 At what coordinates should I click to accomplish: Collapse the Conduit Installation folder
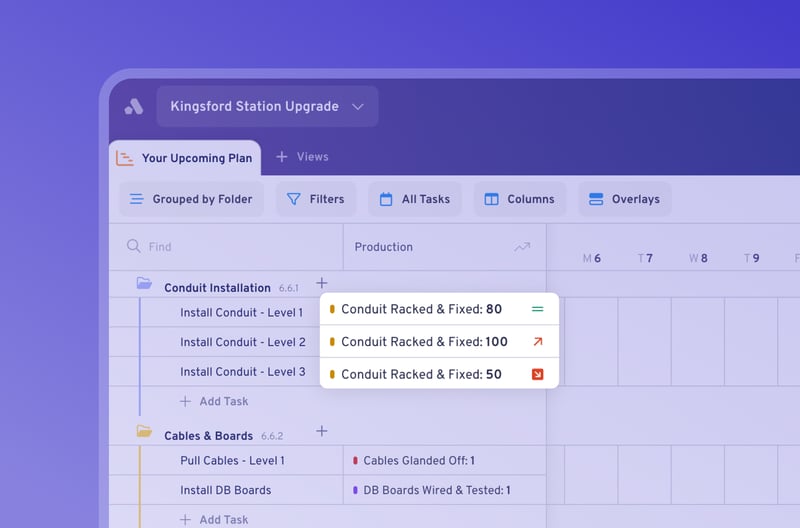[x=144, y=283]
